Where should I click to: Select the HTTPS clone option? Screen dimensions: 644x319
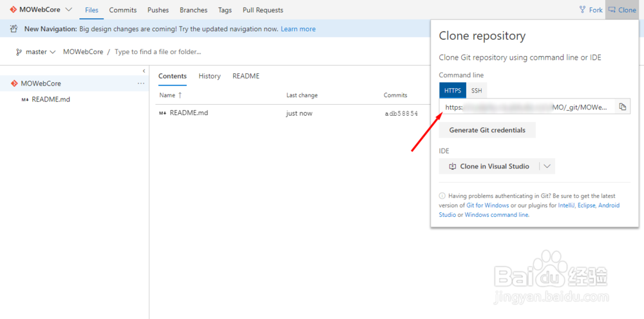pos(453,91)
